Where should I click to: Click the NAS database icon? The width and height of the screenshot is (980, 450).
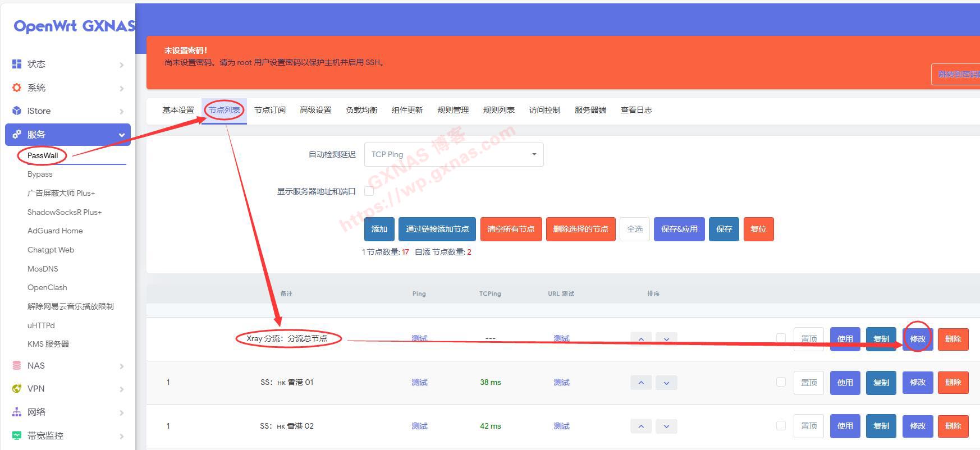pyautogui.click(x=17, y=366)
